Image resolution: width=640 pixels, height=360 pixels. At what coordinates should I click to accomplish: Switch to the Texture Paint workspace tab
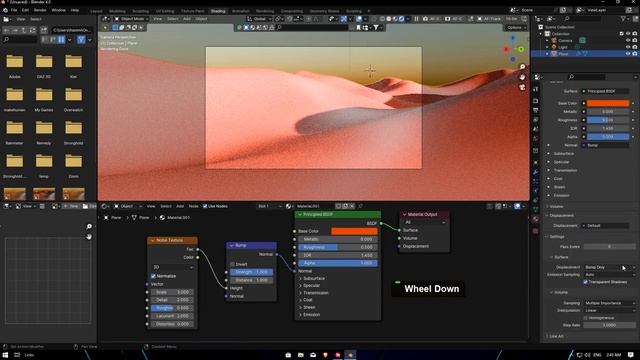point(193,11)
